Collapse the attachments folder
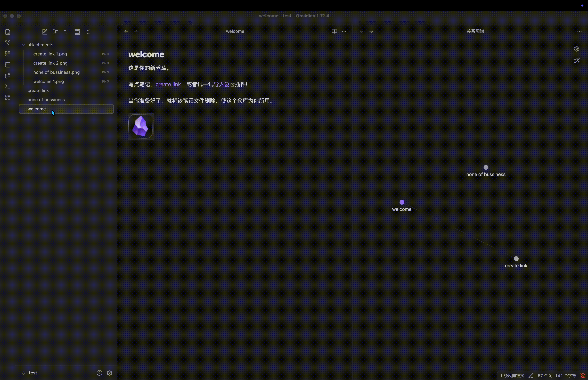Viewport: 588px width, 380px height. (x=23, y=45)
